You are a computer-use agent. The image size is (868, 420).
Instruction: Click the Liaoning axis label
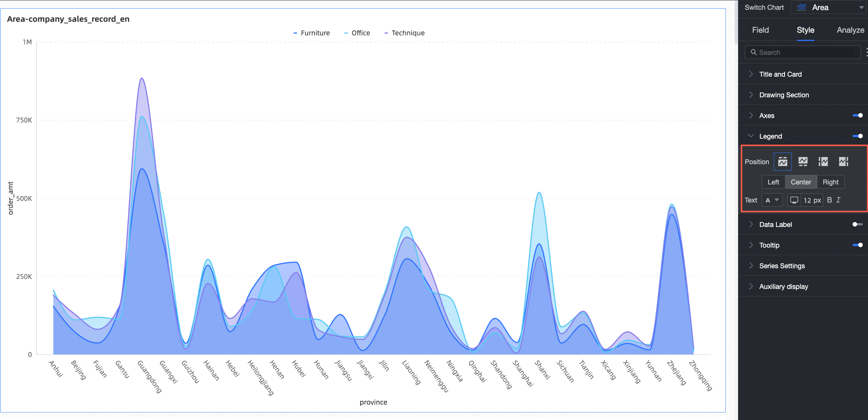click(411, 372)
